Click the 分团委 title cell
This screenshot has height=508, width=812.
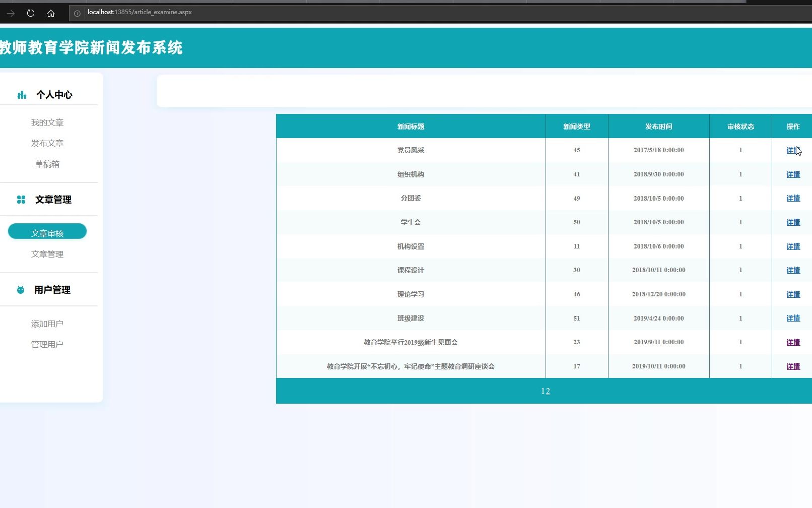point(411,198)
